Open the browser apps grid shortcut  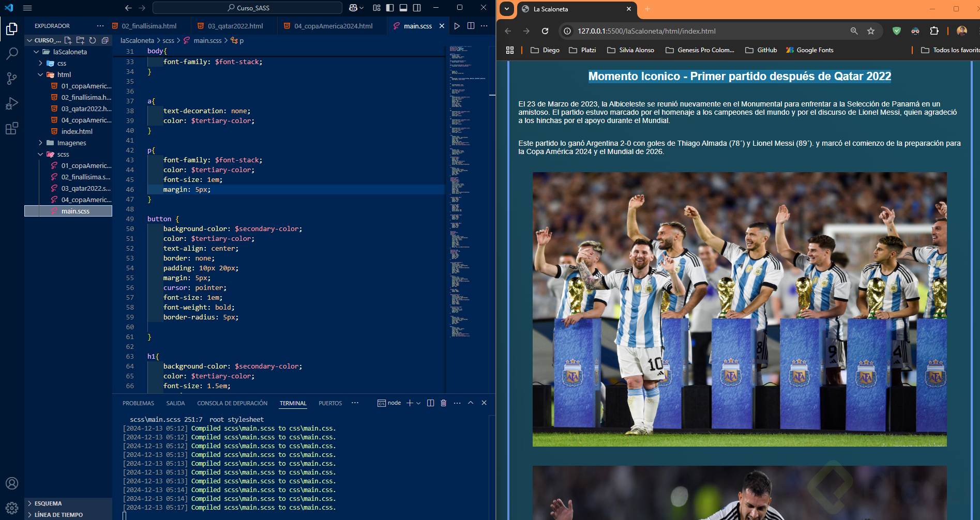pyautogui.click(x=510, y=50)
